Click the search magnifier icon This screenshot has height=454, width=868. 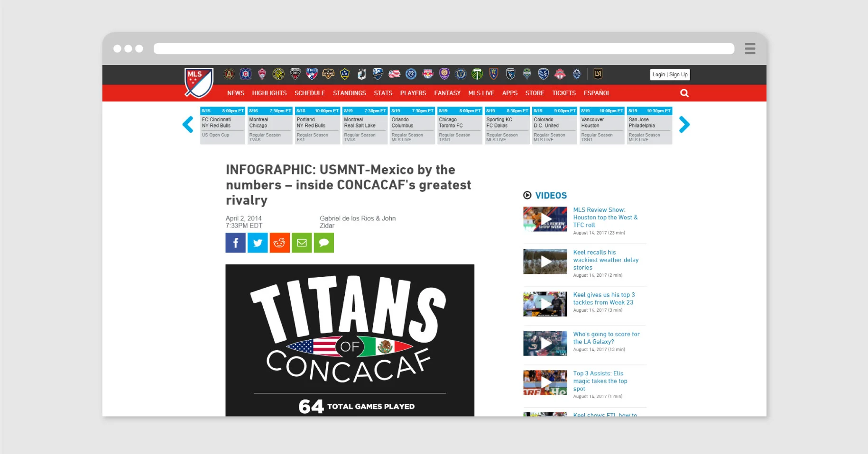(x=684, y=93)
